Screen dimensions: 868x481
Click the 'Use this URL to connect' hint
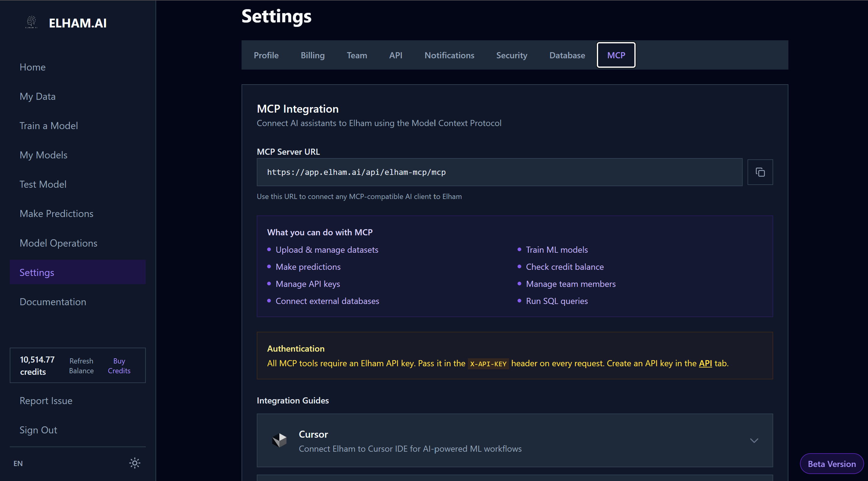[x=359, y=197]
